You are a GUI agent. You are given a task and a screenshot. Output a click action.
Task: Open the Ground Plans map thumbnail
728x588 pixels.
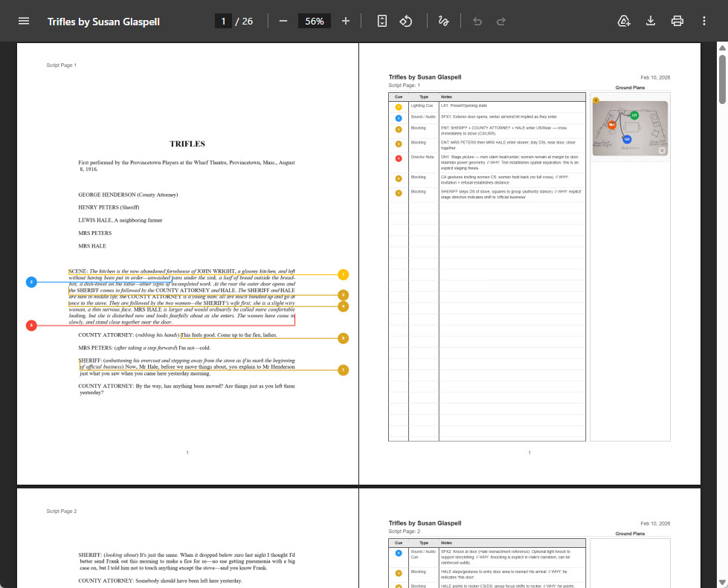point(631,128)
